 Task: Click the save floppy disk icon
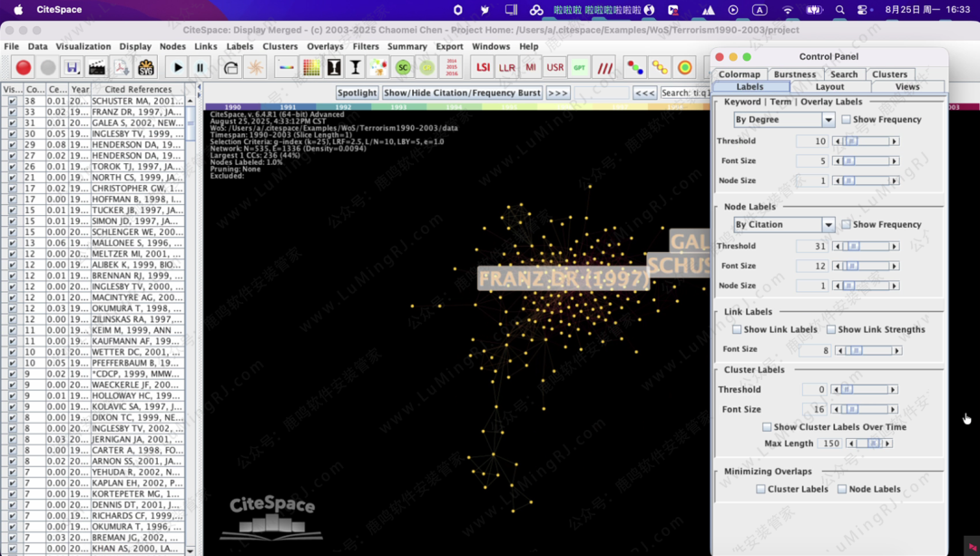73,68
